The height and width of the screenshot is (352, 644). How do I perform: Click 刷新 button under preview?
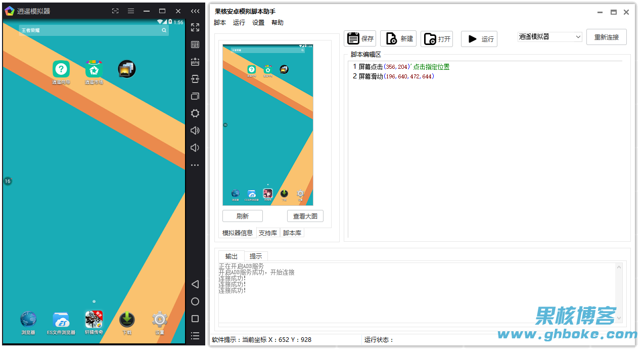[243, 216]
